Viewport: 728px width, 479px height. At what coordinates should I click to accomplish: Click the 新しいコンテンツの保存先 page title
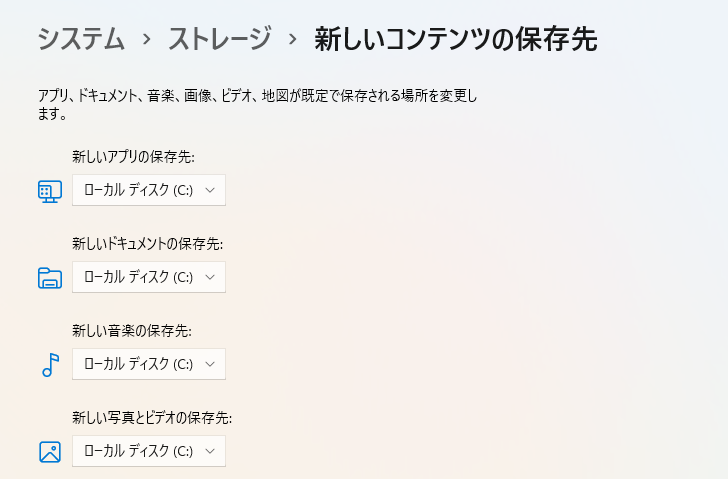[x=455, y=40]
